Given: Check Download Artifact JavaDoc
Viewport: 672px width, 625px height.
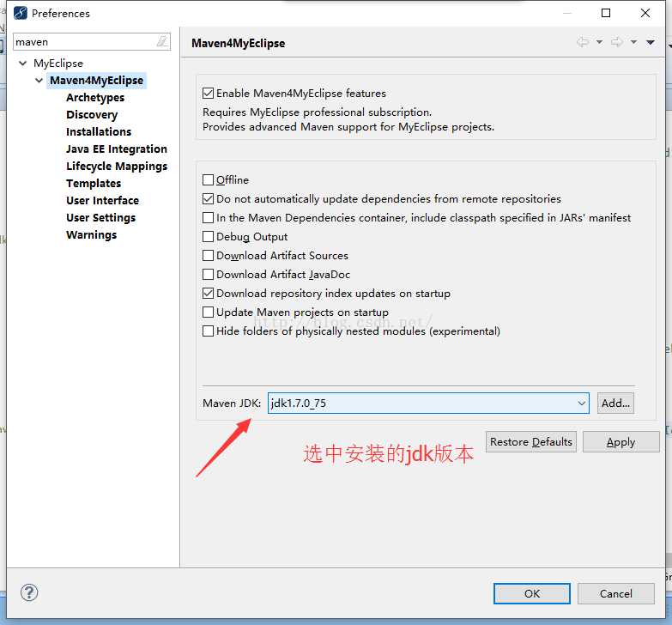Looking at the screenshot, I should pyautogui.click(x=208, y=275).
